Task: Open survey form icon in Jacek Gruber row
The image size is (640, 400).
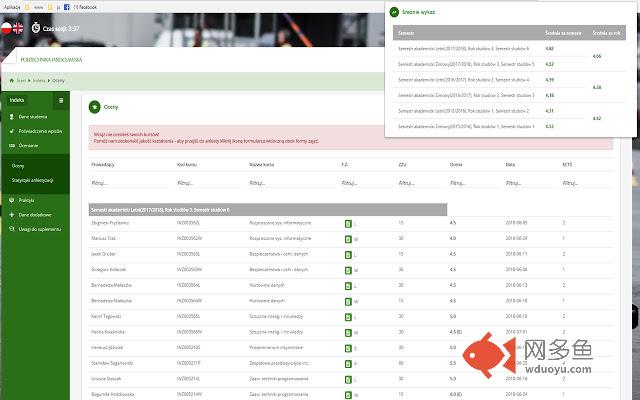Action: coord(348,255)
